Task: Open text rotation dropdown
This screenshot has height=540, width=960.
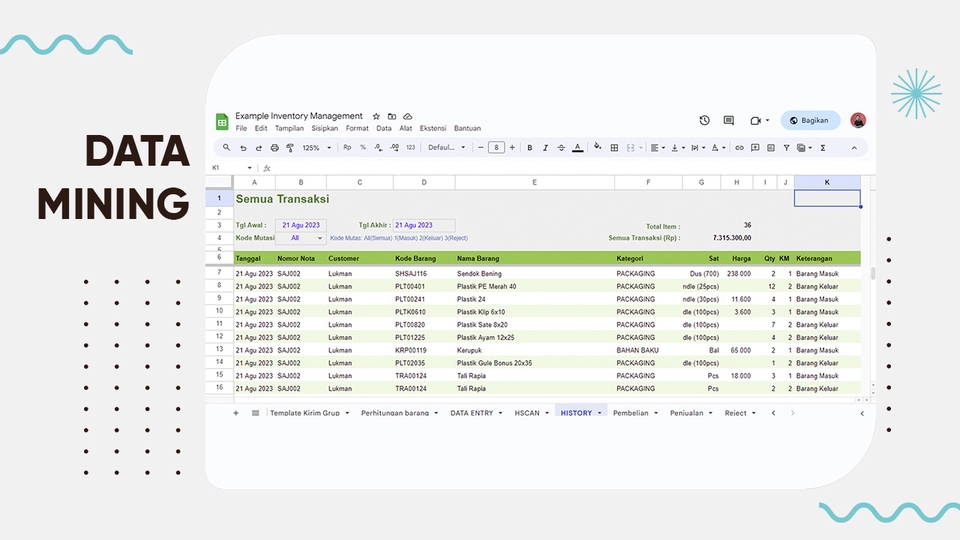Action: (718, 148)
